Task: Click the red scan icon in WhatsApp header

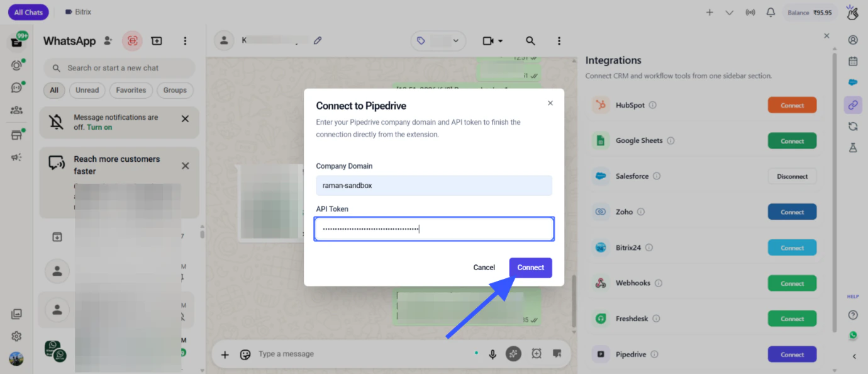Action: (x=132, y=41)
